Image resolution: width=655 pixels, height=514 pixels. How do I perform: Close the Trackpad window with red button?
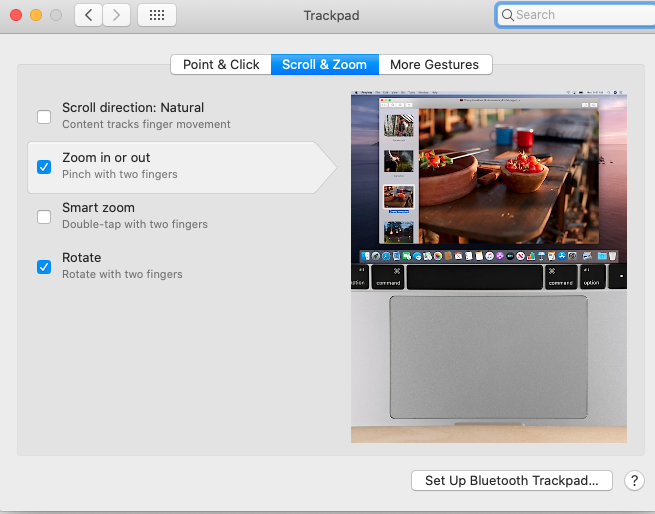pyautogui.click(x=16, y=15)
